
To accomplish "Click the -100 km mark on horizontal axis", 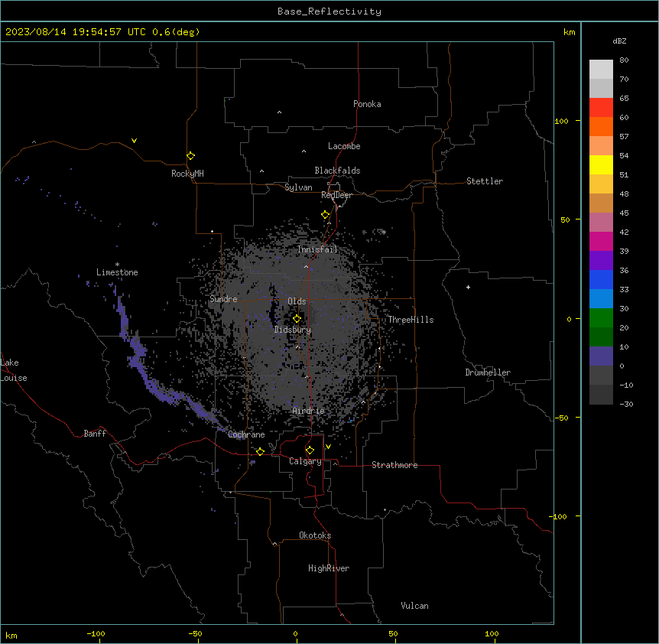I will 96,633.
